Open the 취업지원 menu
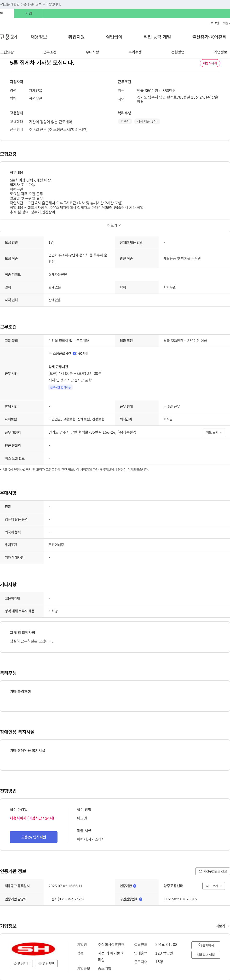The width and height of the screenshot is (230, 980). pyautogui.click(x=76, y=37)
